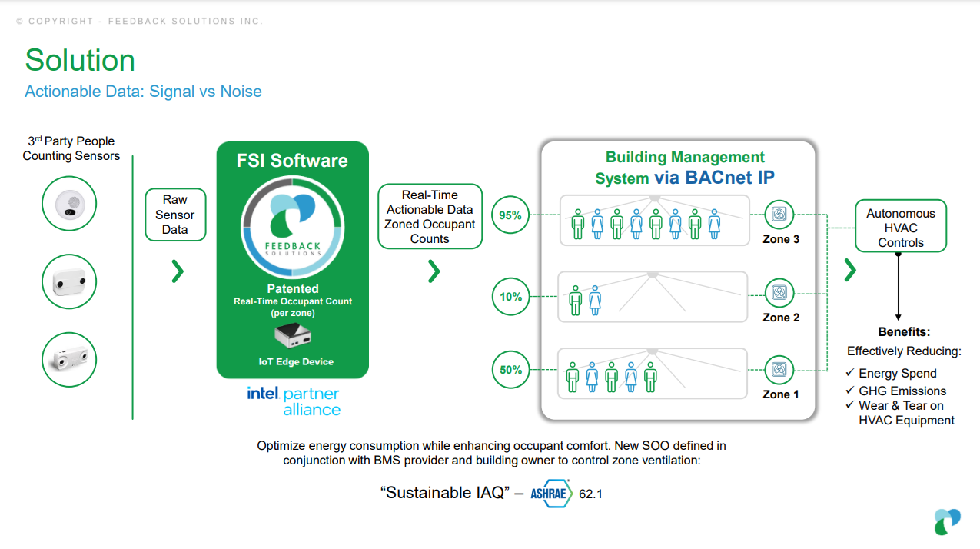980x549 pixels.
Task: Click the Zone 3 fan icon
Action: [779, 215]
